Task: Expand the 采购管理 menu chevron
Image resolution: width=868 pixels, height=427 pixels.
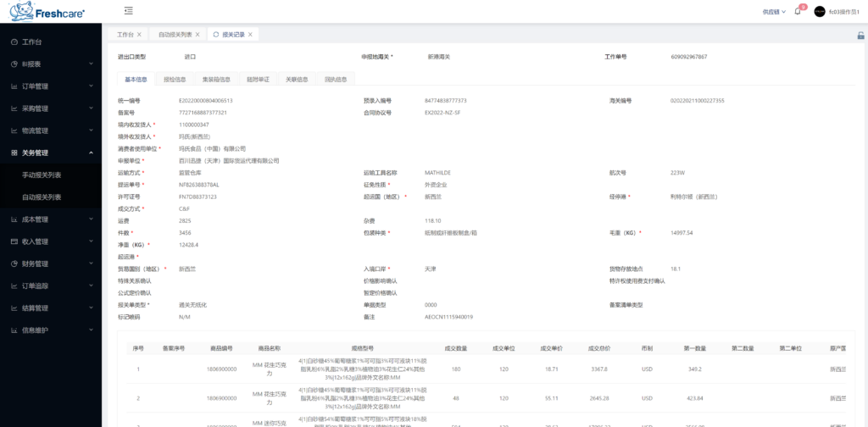Action: [91, 108]
